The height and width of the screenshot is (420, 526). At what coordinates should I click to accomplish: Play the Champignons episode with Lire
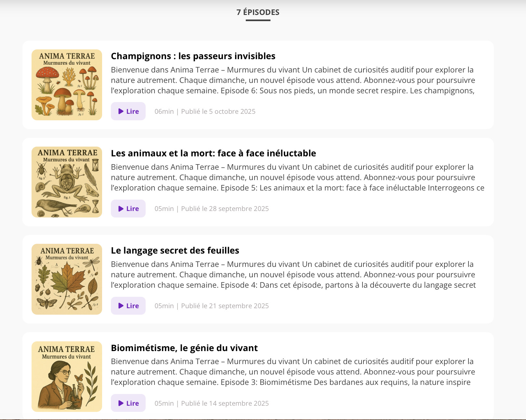128,111
